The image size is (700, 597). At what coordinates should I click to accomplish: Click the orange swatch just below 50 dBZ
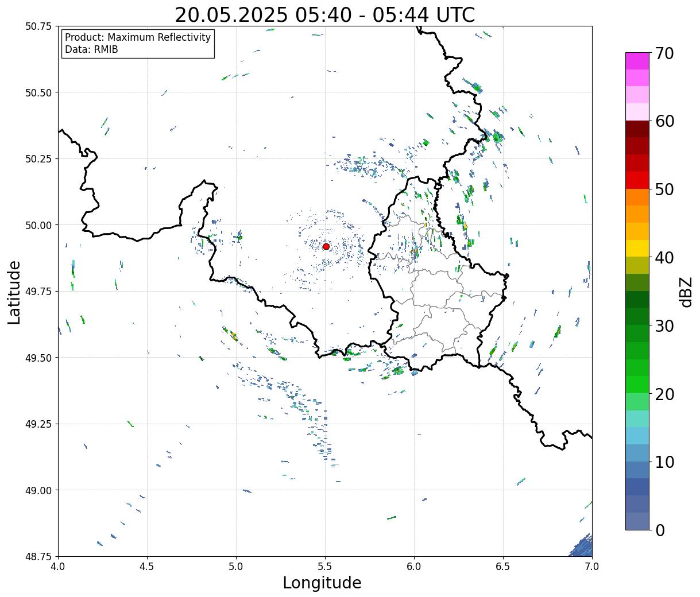pos(637,197)
